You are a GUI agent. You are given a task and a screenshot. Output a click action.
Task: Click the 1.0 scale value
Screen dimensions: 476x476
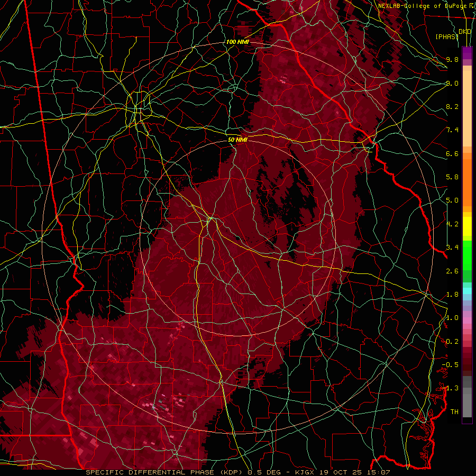coord(452,318)
